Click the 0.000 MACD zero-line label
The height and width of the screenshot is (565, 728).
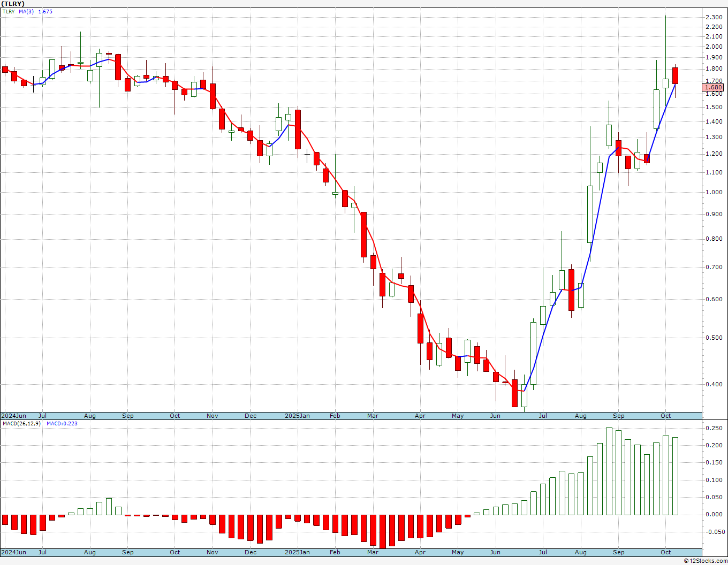[x=714, y=515]
